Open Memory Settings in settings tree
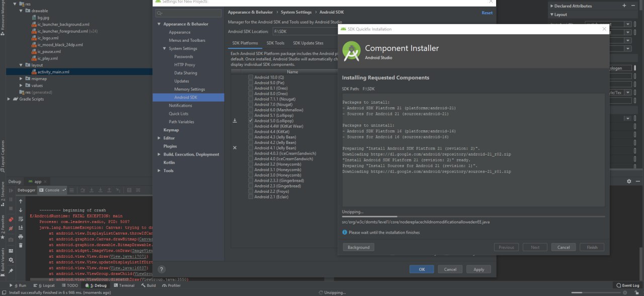 [x=190, y=89]
